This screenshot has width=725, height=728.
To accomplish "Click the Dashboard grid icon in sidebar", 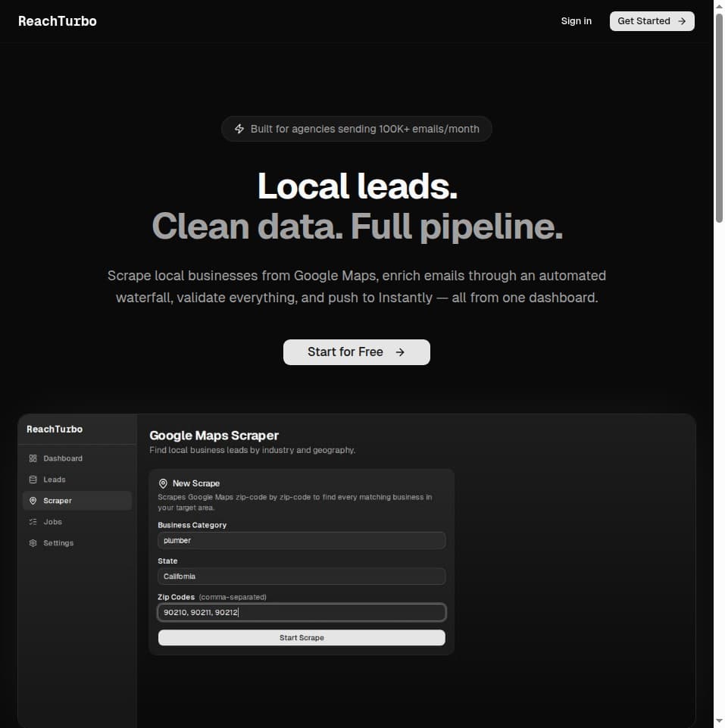I will (33, 458).
